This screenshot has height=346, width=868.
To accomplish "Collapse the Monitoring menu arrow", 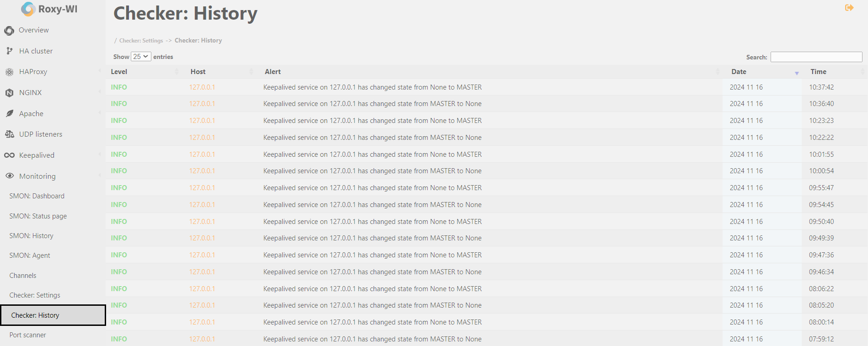I will (x=99, y=176).
